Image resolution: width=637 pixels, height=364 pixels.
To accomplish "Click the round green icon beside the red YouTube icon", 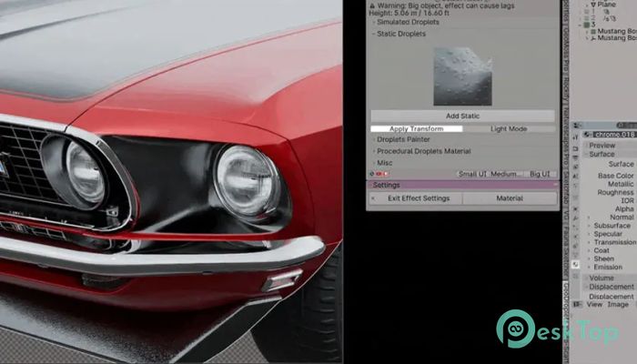I will pyautogui.click(x=371, y=174).
